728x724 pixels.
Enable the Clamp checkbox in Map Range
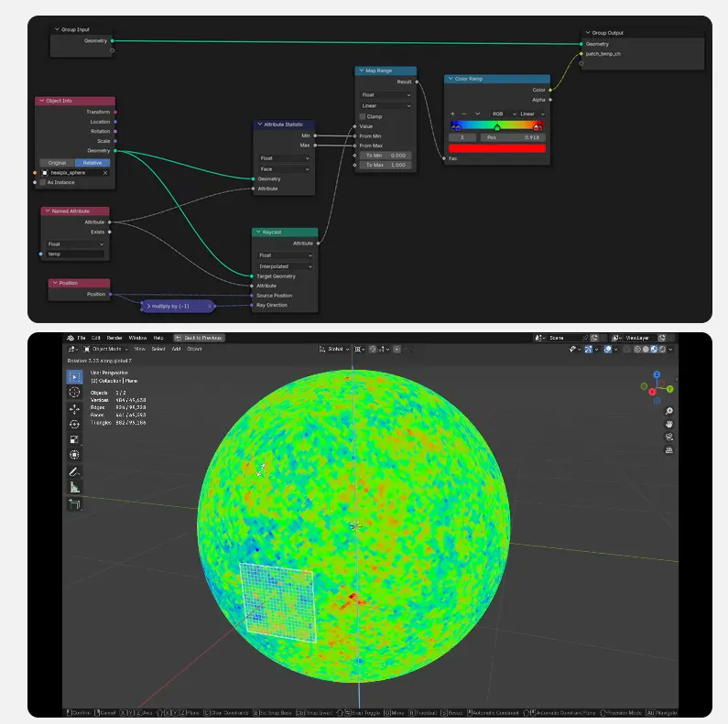364,116
